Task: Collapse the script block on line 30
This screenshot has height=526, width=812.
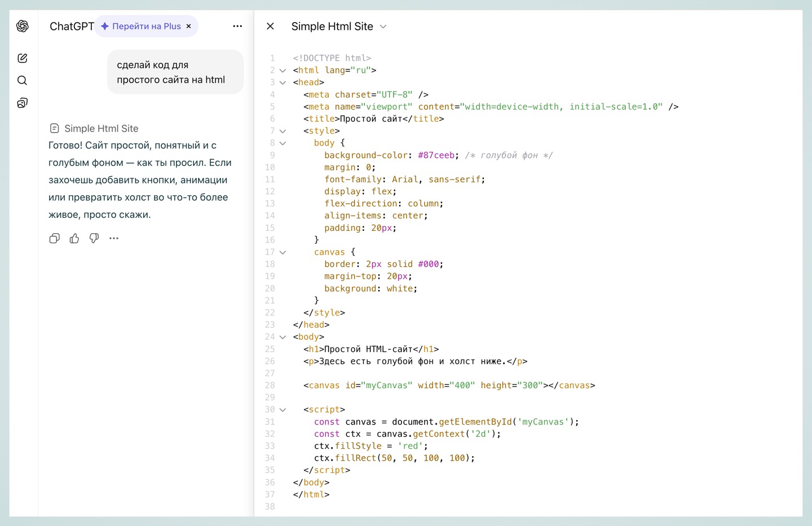Action: [283, 410]
